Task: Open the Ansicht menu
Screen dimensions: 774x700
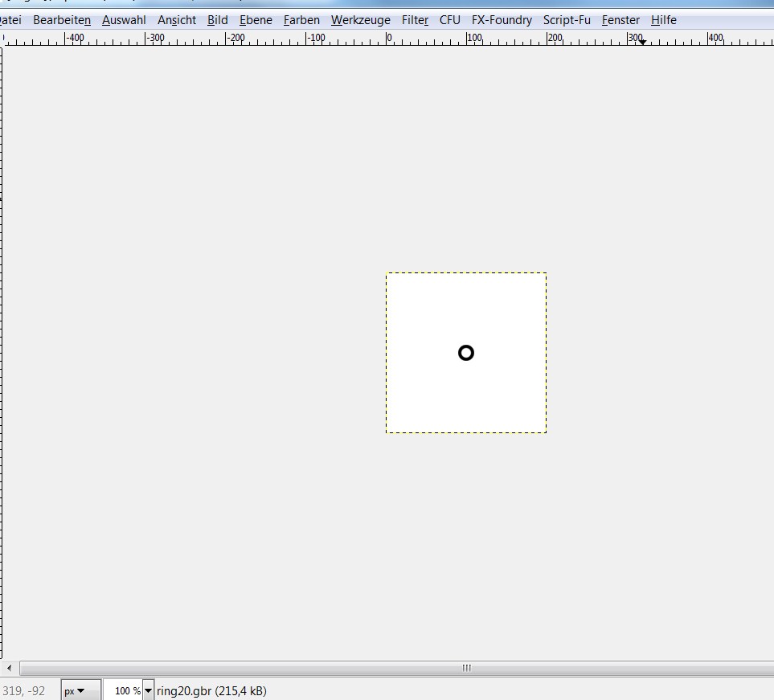Action: coord(176,20)
